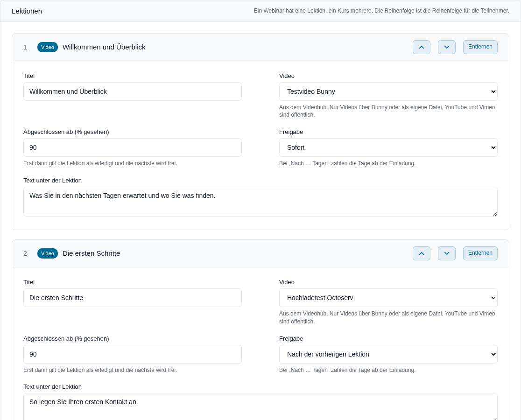Move lesson 2 Die ersten Schritte down

pos(447,253)
